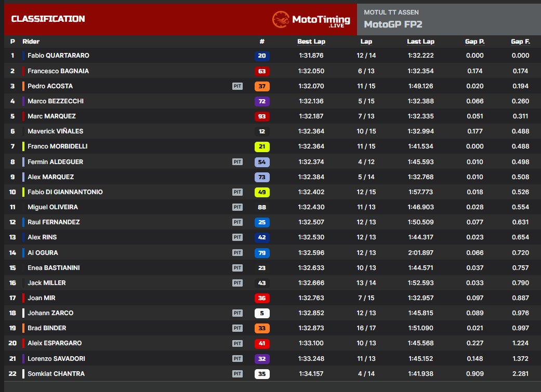Click number badge 12 for Viñales
Viewport: 541px width, 392px height.
262,131
